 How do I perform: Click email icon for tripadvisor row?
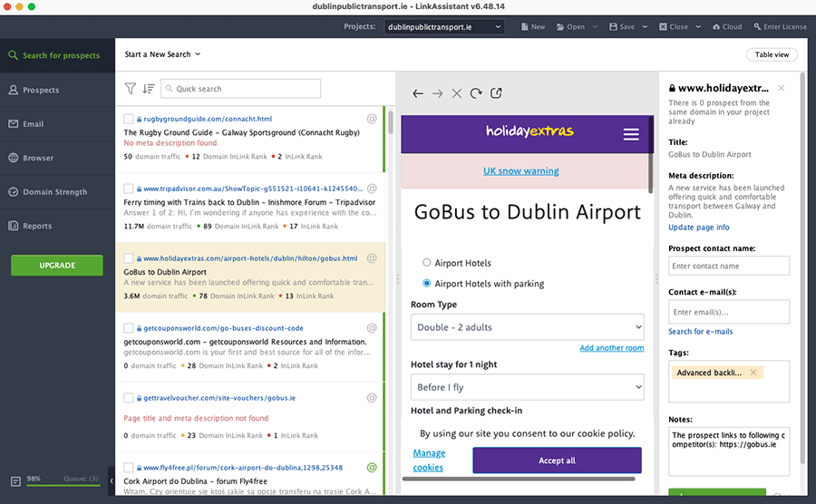[x=372, y=189]
